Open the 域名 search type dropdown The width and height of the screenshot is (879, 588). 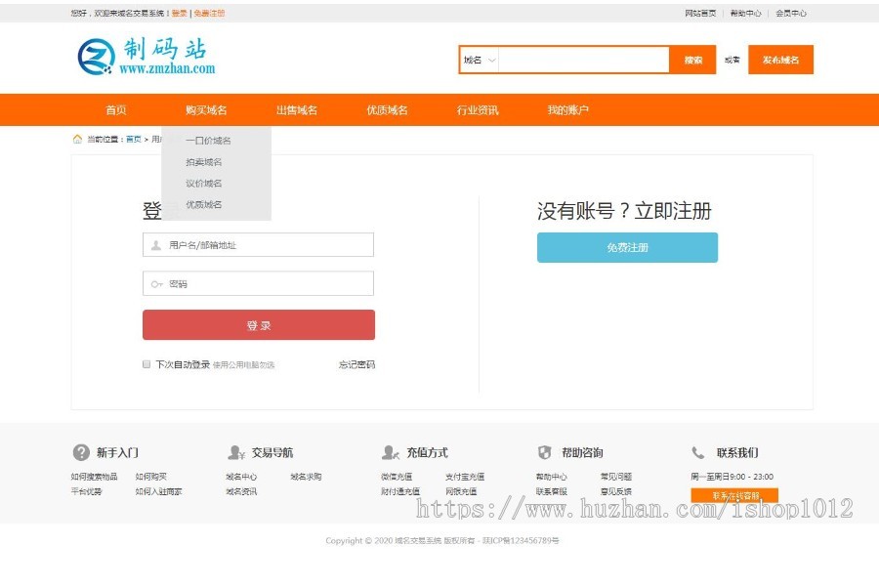[x=480, y=60]
